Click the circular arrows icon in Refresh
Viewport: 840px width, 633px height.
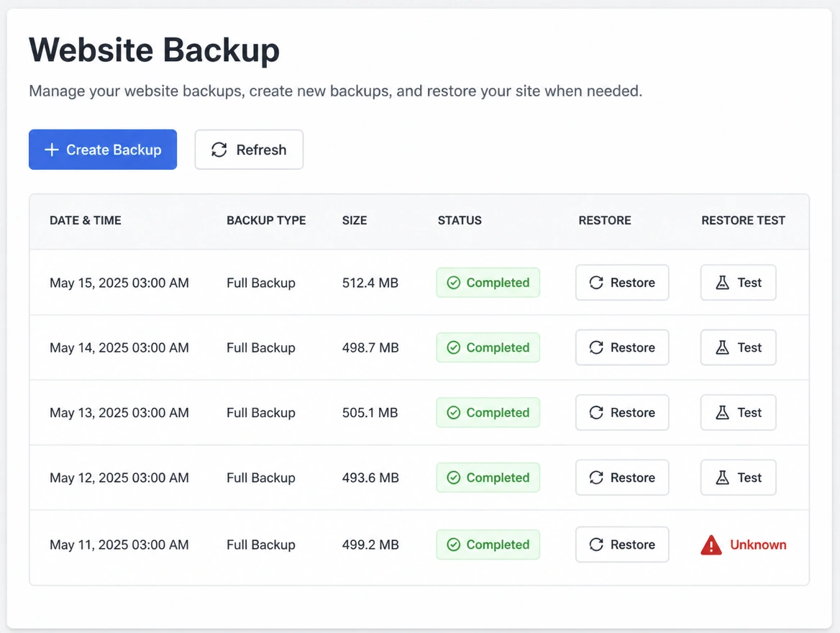(219, 150)
